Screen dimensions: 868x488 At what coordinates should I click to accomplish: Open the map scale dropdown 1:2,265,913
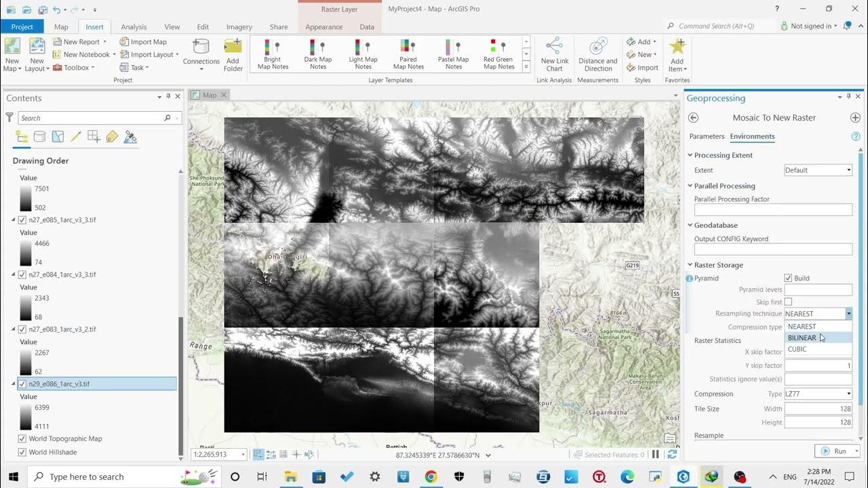click(243, 455)
